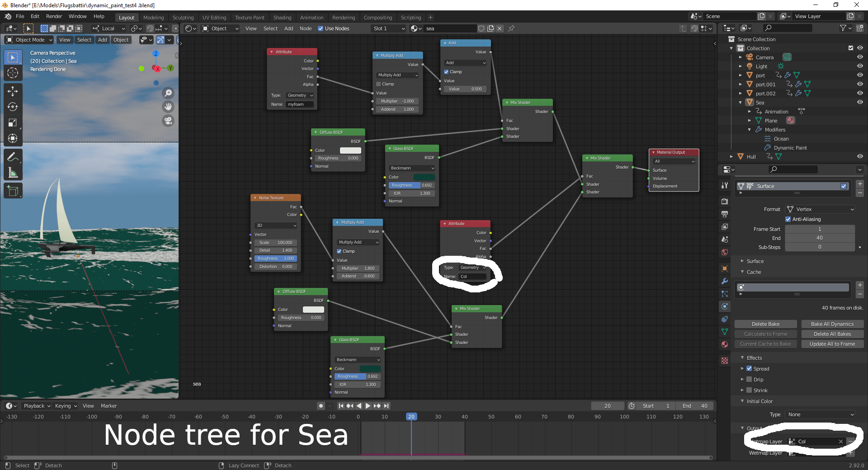The width and height of the screenshot is (868, 470).
Task: Open the Render menu
Action: 54,16
